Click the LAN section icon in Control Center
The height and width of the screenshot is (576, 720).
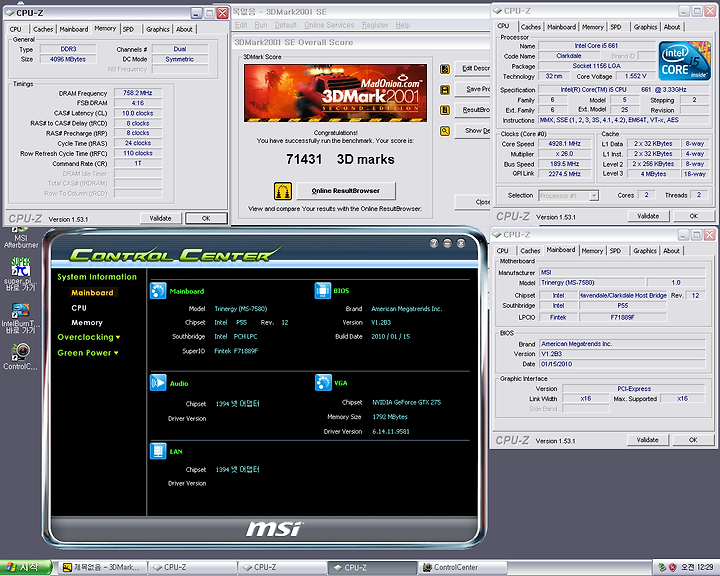coord(158,451)
